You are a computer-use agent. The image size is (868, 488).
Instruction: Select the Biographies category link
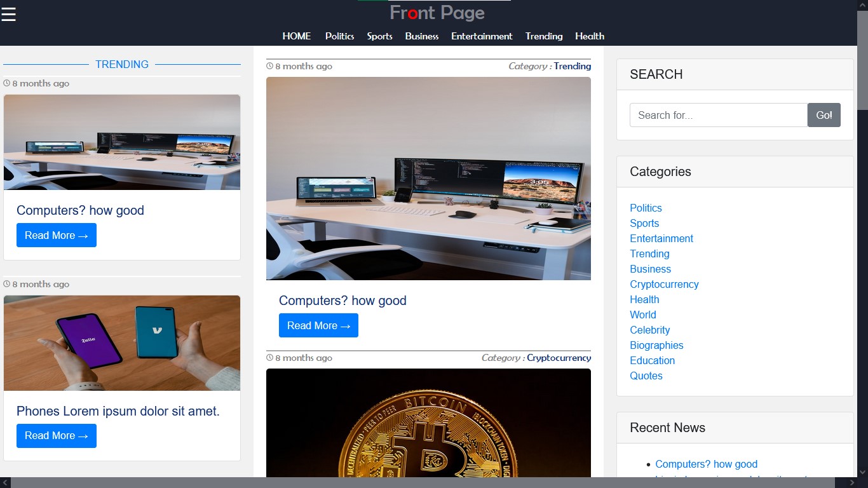656,345
